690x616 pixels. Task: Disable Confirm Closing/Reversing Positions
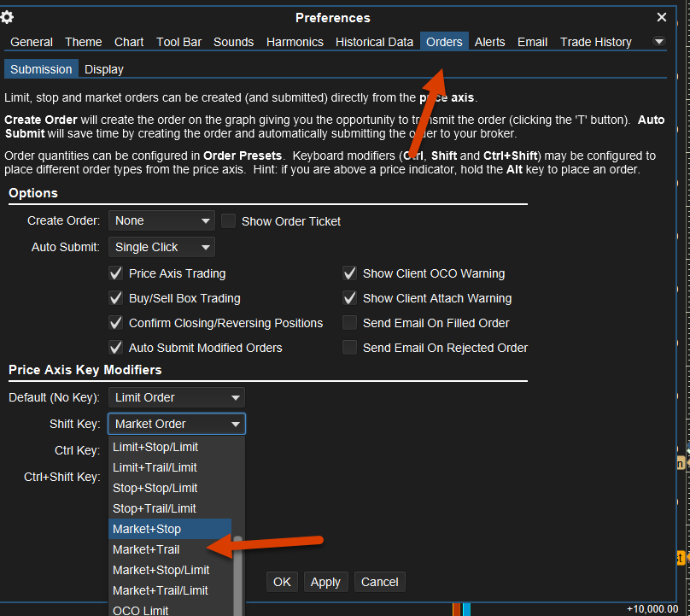[116, 323]
